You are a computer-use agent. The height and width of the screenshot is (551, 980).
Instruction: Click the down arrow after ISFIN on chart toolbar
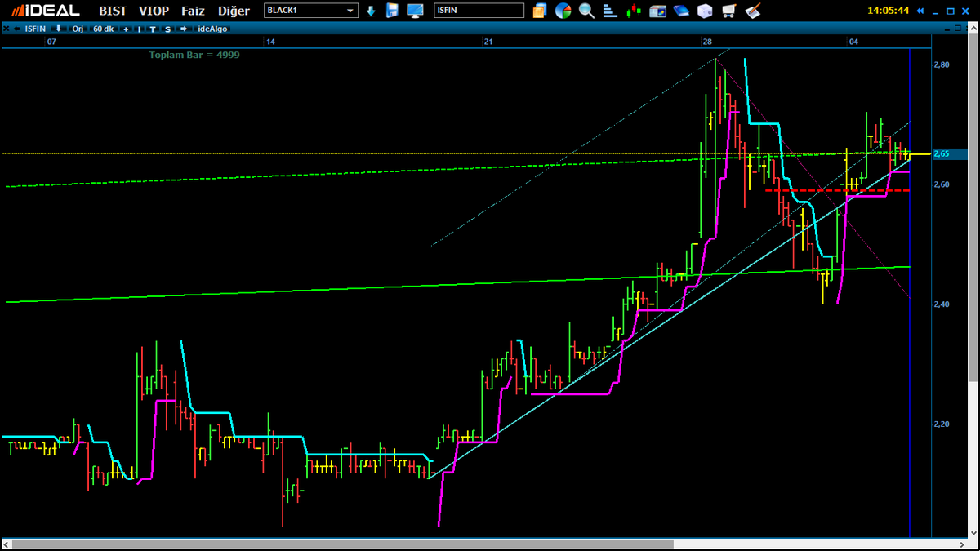click(x=58, y=29)
